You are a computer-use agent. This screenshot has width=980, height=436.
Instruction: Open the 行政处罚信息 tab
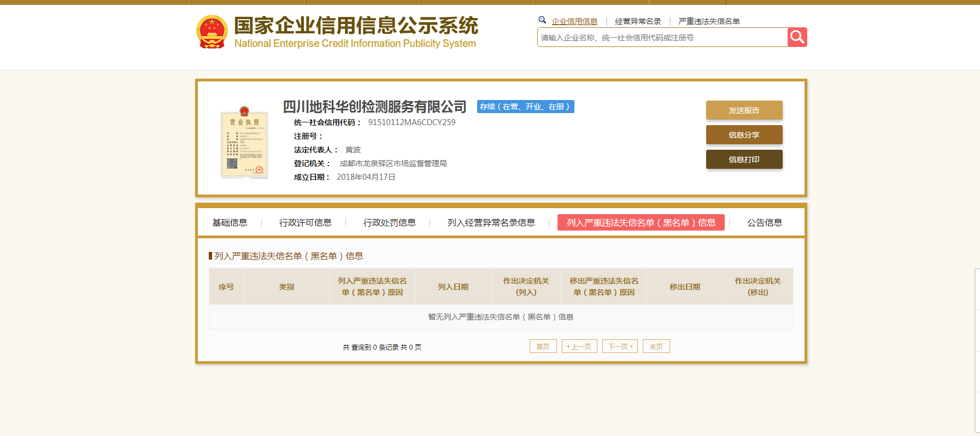pos(389,222)
